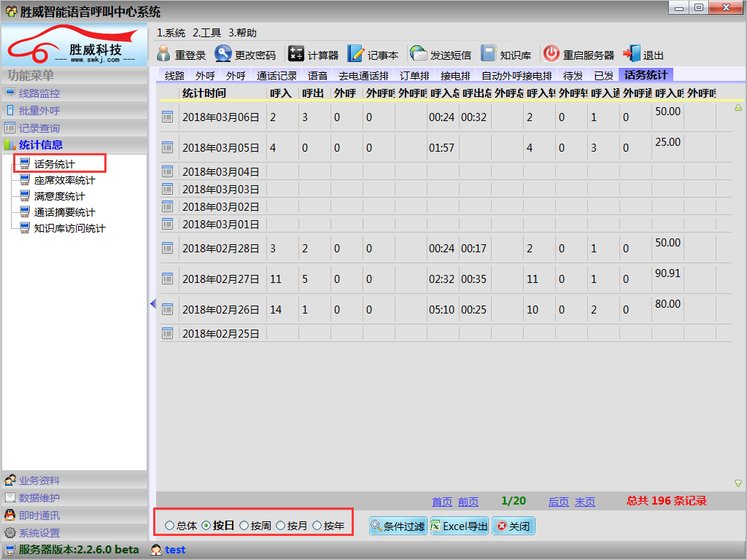Open the 2.工具 menu
Screen dimensions: 747x560
pyautogui.click(x=206, y=33)
